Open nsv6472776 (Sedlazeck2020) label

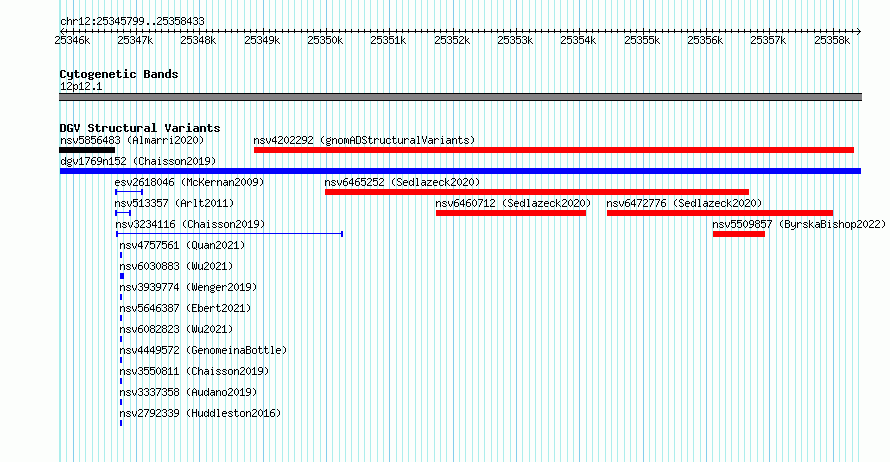click(684, 203)
